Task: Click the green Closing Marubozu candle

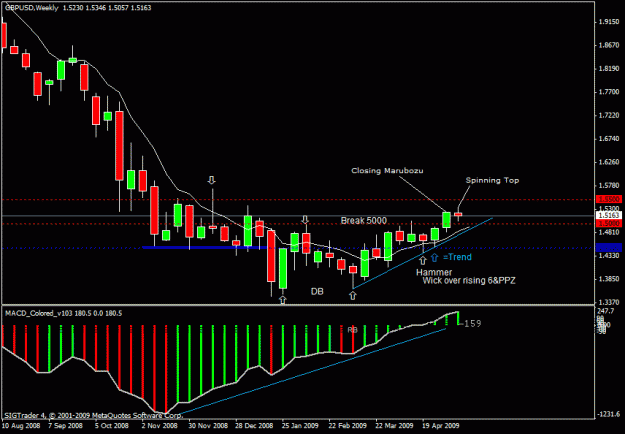Action: (446, 220)
